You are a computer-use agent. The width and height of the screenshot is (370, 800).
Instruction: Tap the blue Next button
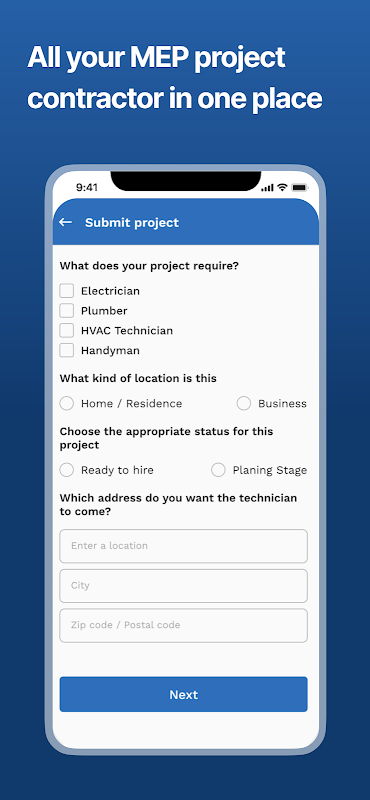click(x=184, y=694)
